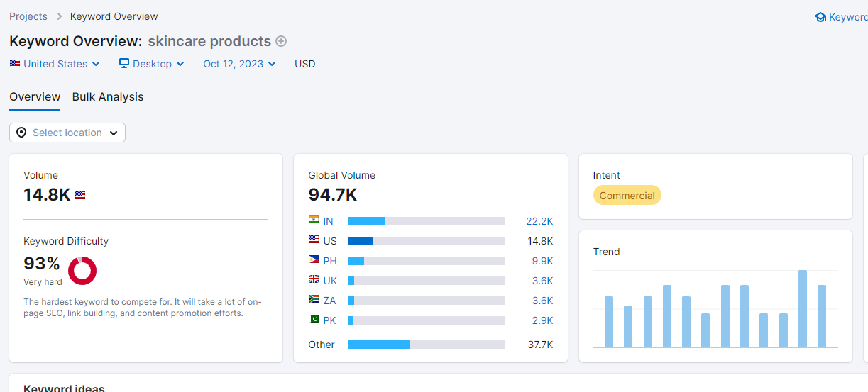Screen dimensions: 868x392
Task: Click the US flag beside the 14.8K volume
Action: tap(80, 195)
